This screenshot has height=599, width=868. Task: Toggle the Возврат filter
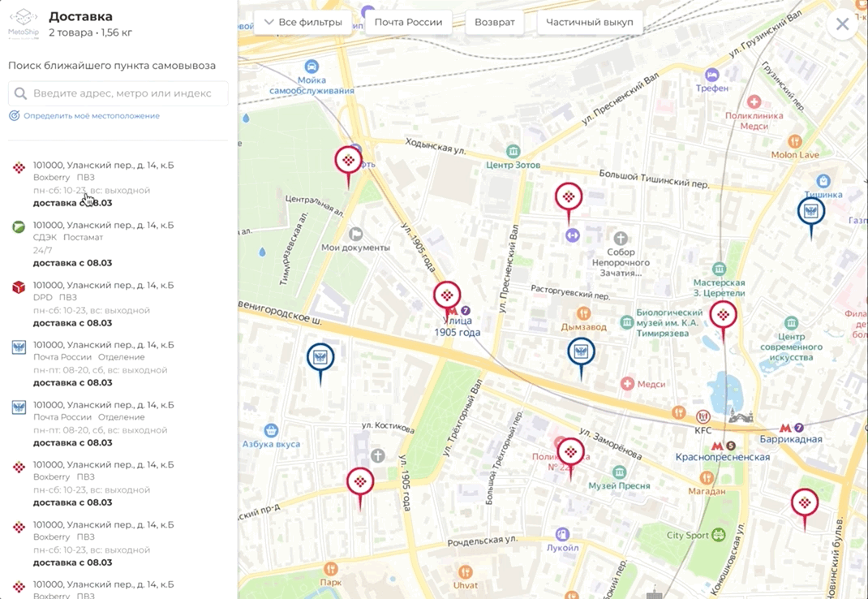pyautogui.click(x=494, y=22)
